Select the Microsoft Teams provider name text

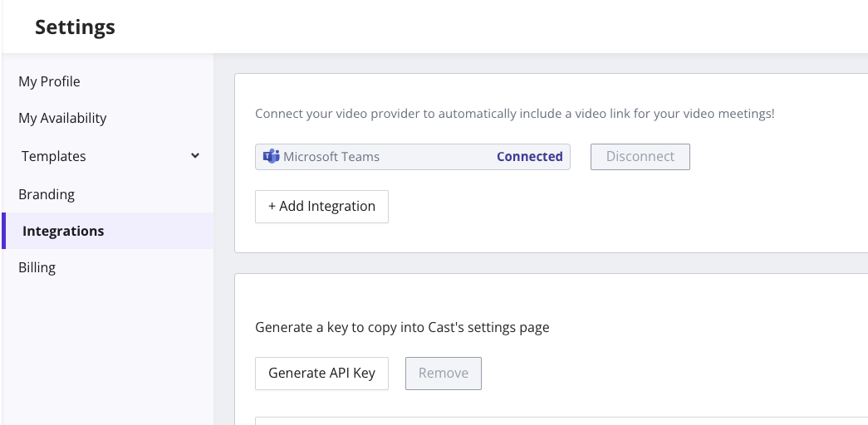point(331,156)
